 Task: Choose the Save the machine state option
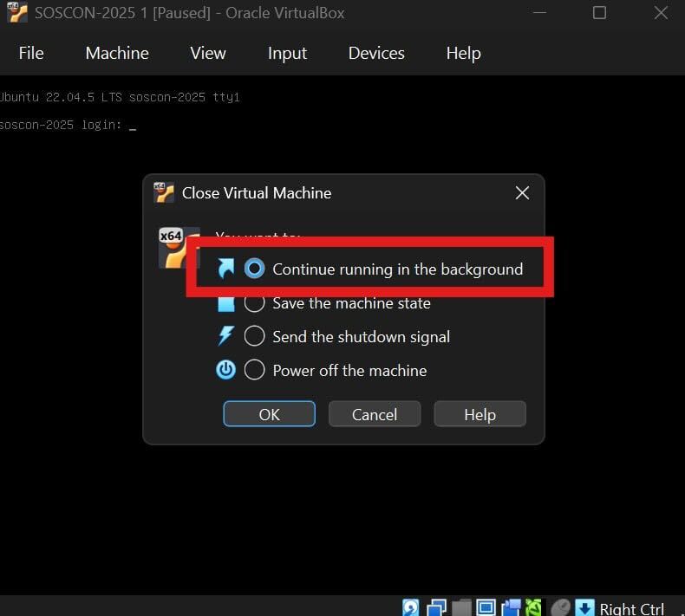click(x=254, y=303)
